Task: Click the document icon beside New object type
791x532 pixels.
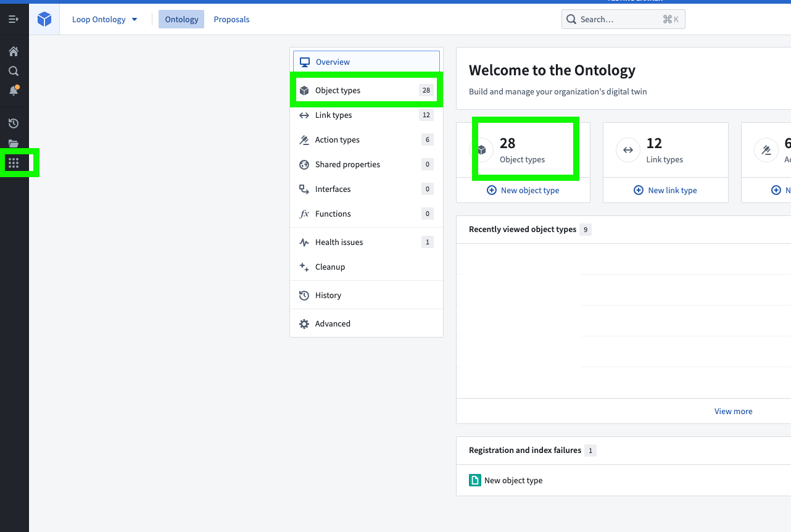Action: [474, 480]
